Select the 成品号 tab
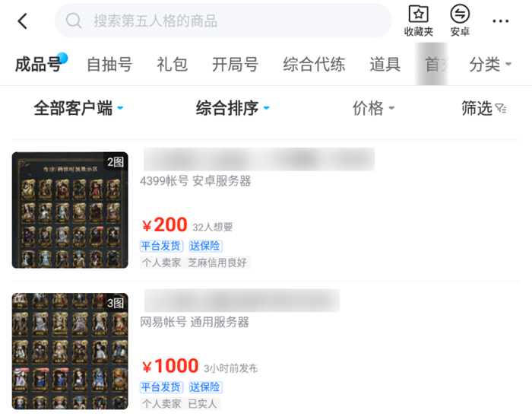 pyautogui.click(x=38, y=64)
